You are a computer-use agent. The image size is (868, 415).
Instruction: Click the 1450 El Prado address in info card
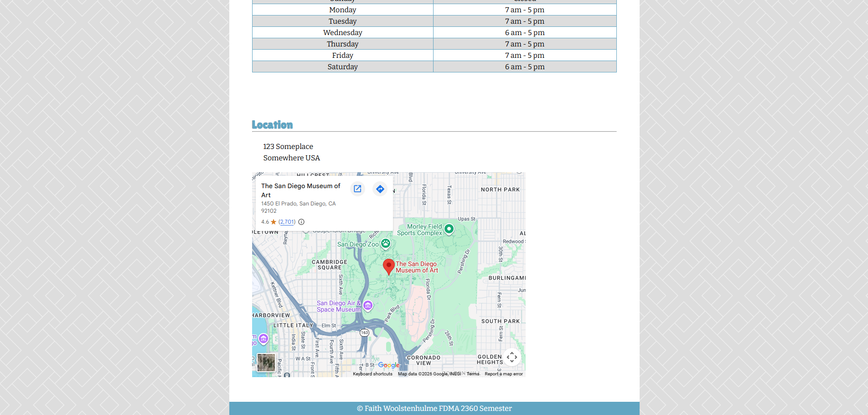coord(299,207)
